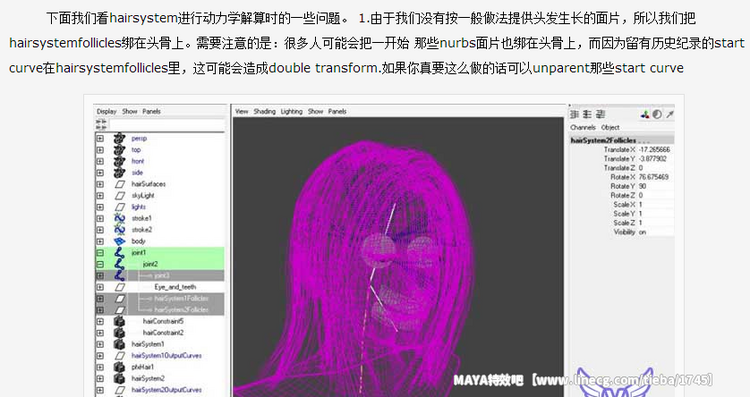Screen dimensions: 750x397
Task: Click the Translate Y value field
Action: 656,159
